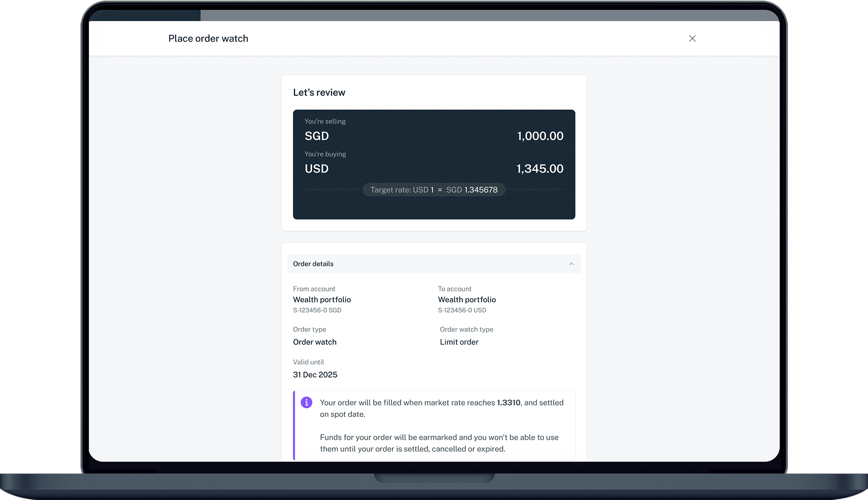This screenshot has height=500, width=868.
Task: Collapse the Order details chevron
Action: (x=571, y=264)
